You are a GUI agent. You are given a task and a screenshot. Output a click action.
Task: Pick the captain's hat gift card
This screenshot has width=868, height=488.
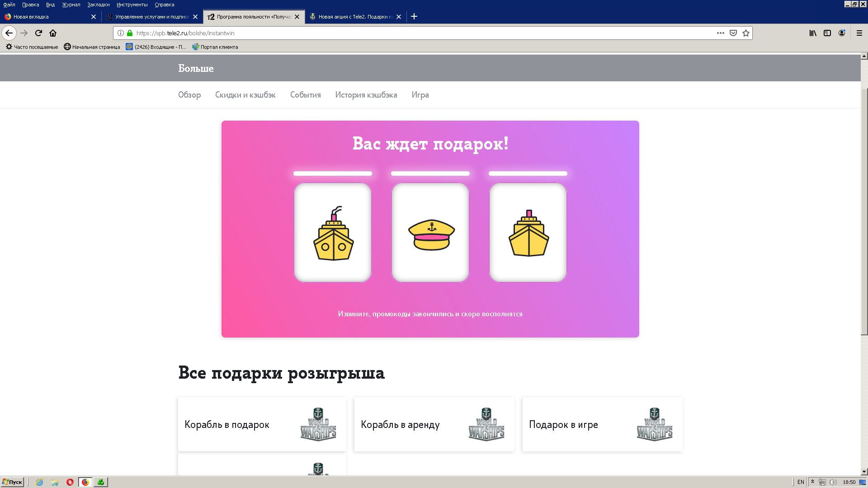pyautogui.click(x=430, y=232)
